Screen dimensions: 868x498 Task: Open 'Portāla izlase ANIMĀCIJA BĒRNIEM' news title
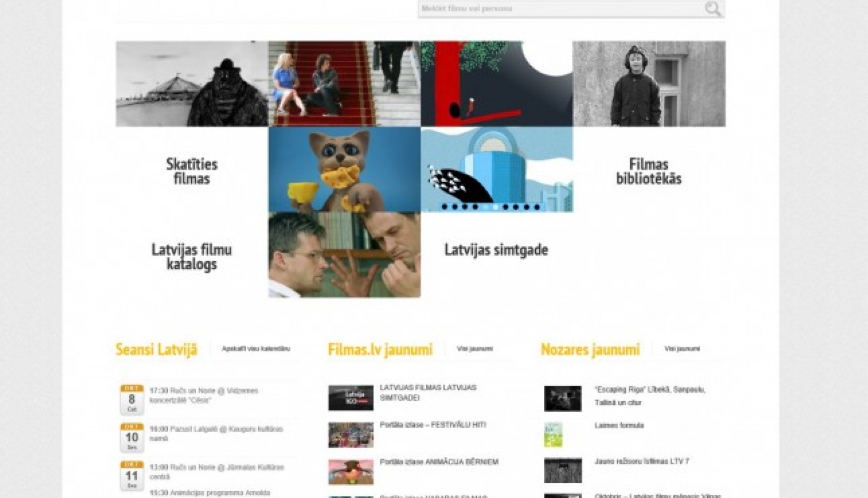439,462
